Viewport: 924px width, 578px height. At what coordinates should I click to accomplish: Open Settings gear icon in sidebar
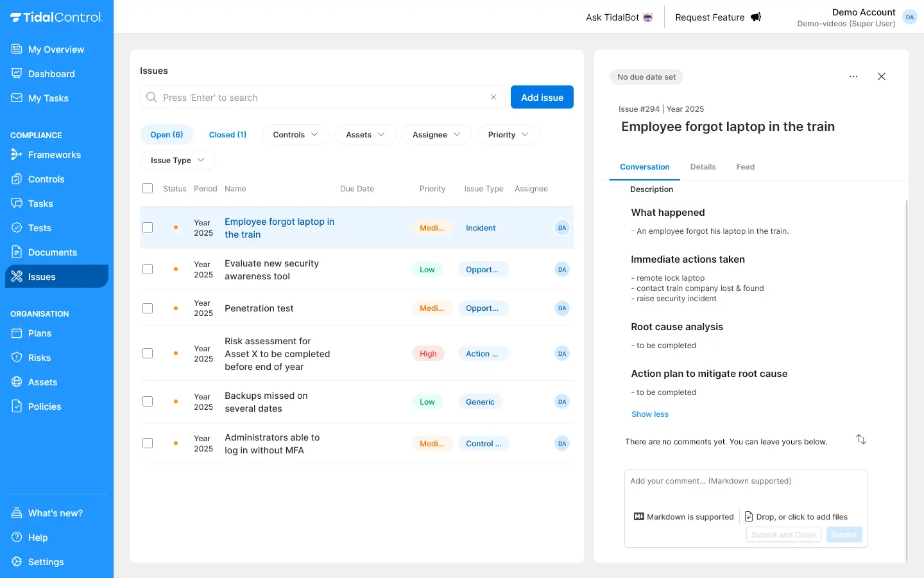click(x=17, y=562)
